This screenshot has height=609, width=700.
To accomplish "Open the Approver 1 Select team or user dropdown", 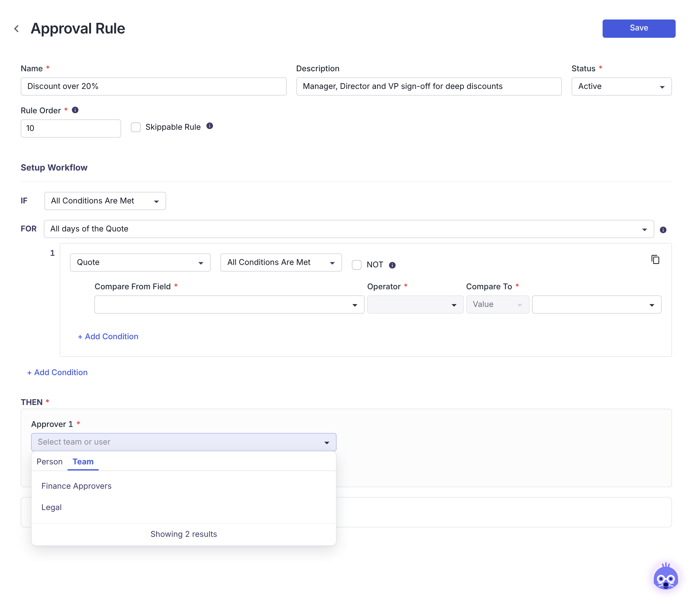I will coord(184,442).
